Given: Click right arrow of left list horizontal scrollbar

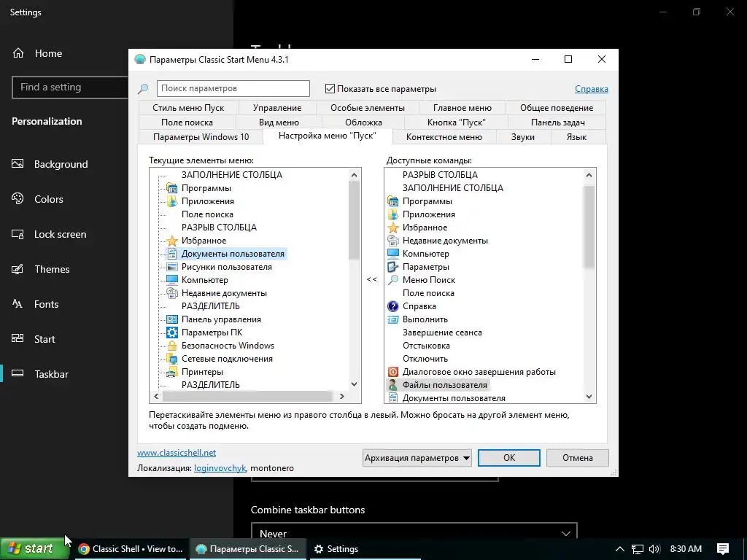Looking at the screenshot, I should (341, 396).
